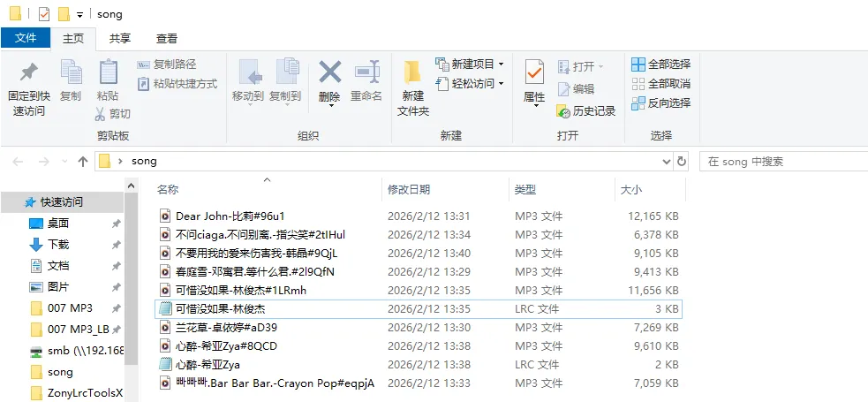Navigate up one folder level arrow
The image size is (868, 402).
pos(83,162)
